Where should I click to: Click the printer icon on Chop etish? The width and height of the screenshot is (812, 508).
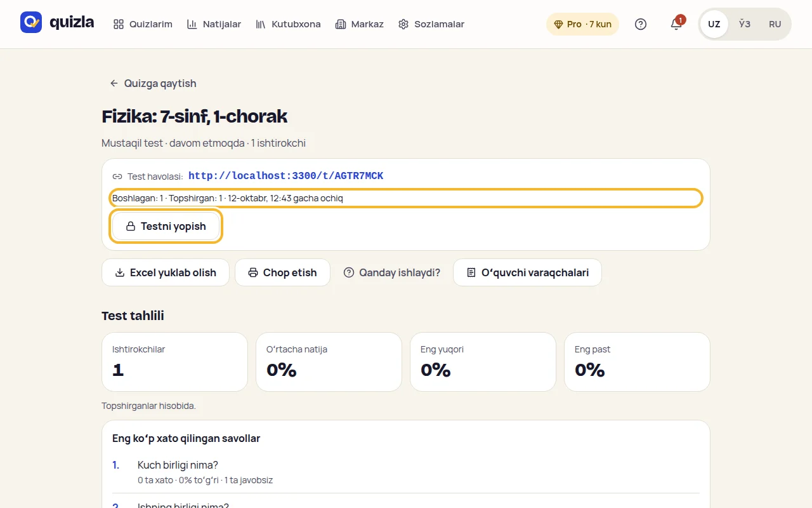coord(253,272)
